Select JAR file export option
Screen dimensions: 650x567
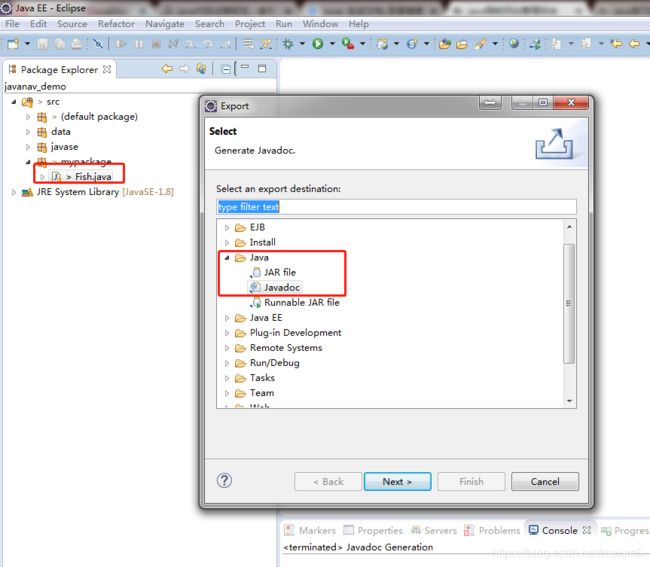point(274,272)
